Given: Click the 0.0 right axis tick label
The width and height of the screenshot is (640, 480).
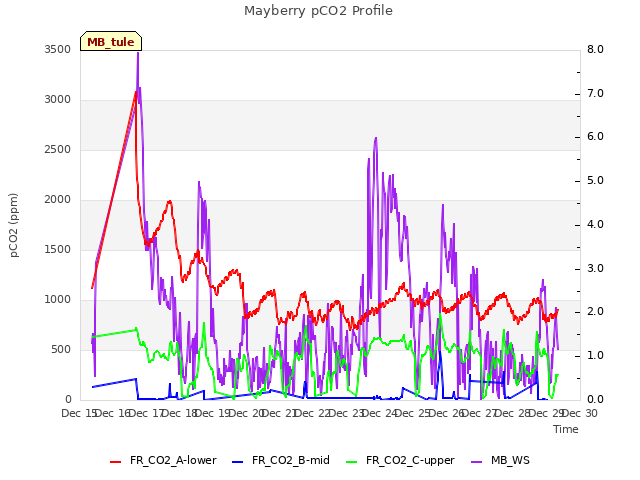Looking at the screenshot, I should click(595, 400).
